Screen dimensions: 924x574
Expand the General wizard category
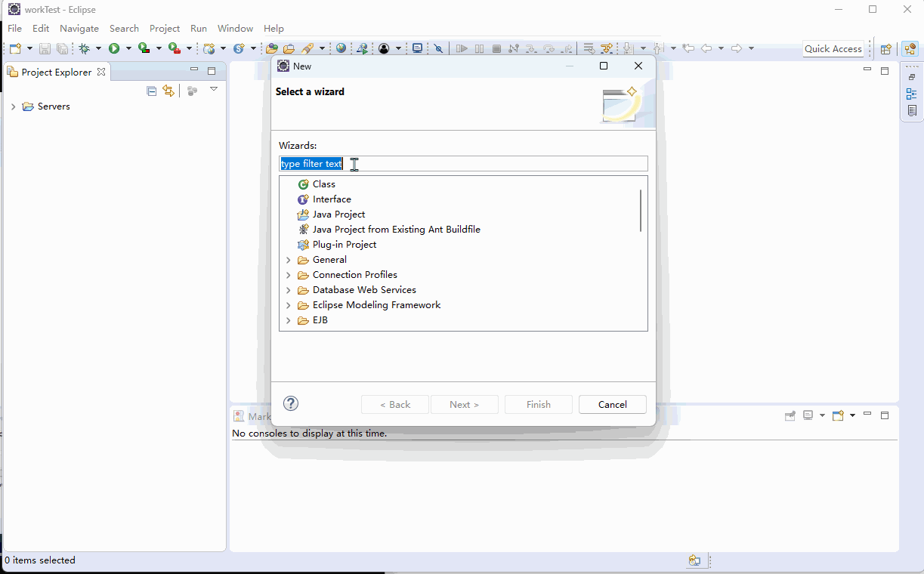(x=288, y=260)
